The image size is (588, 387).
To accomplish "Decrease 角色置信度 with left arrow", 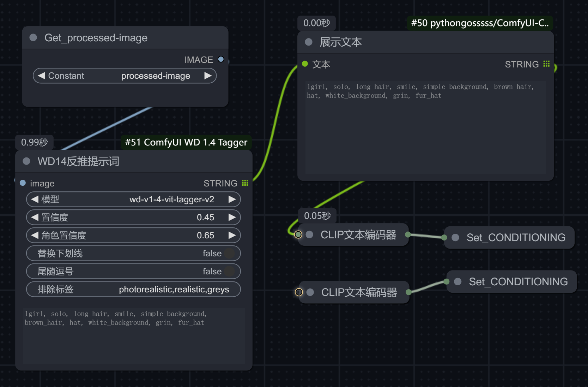I will pos(35,235).
